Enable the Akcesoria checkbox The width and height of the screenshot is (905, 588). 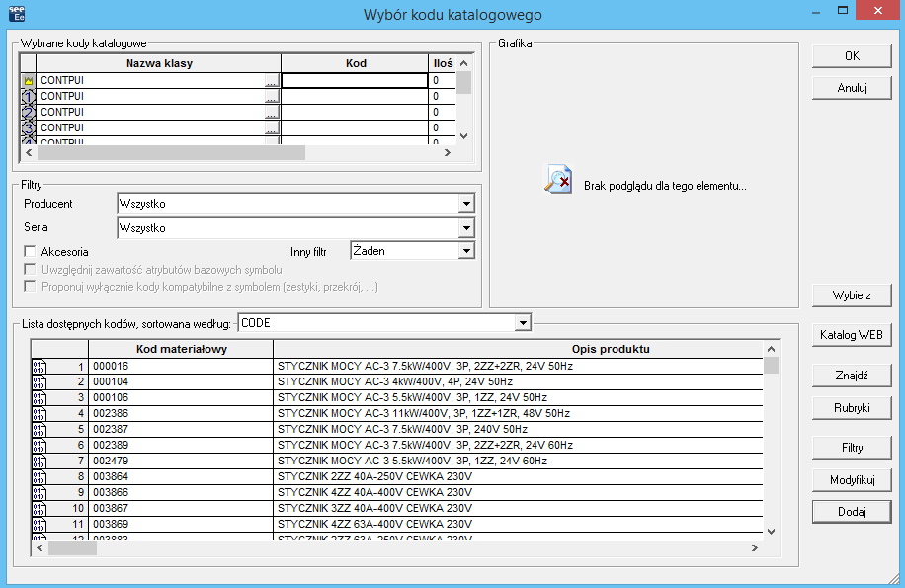pos(30,252)
